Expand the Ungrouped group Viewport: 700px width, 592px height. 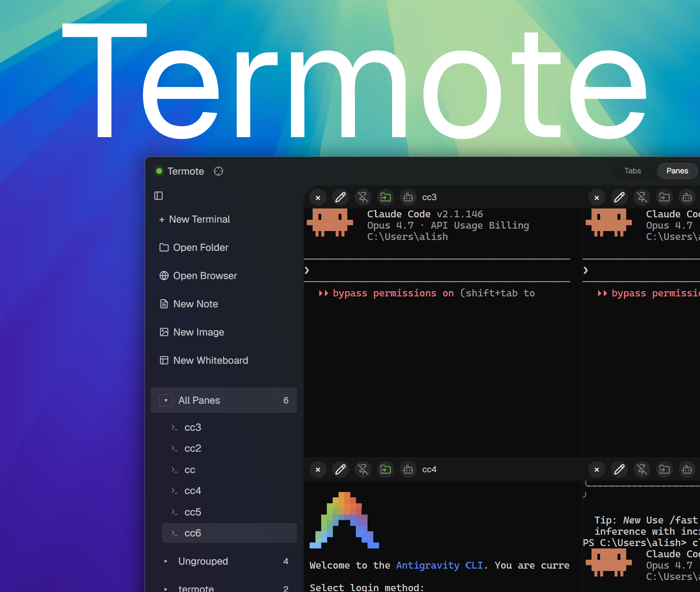[166, 561]
